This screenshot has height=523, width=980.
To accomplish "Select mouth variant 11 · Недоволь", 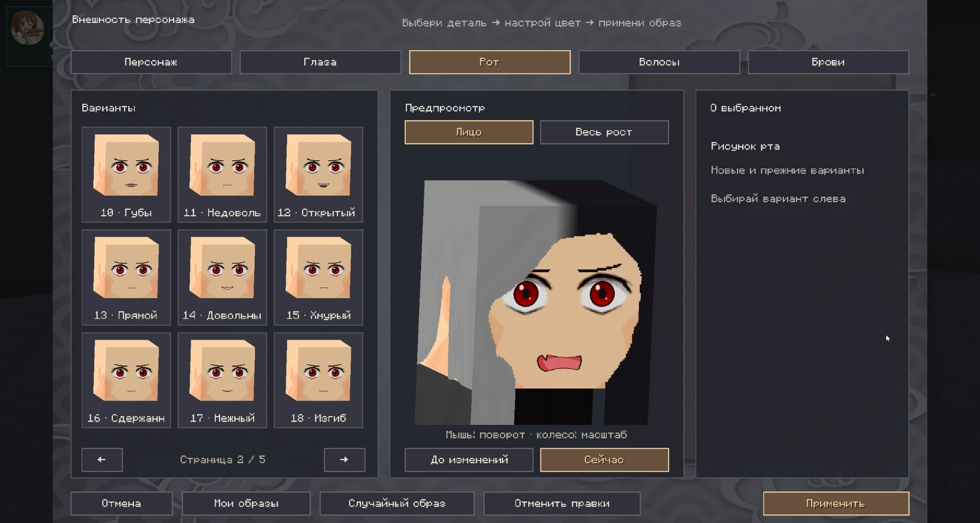I will click(222, 175).
